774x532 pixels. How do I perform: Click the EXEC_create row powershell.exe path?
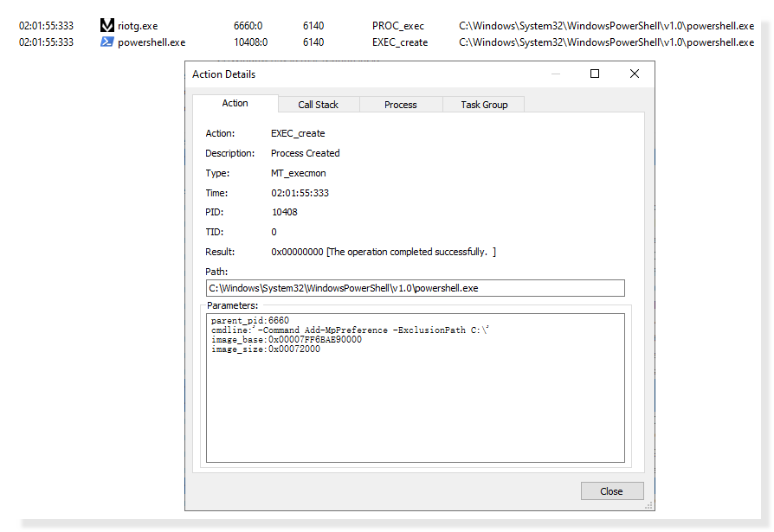click(x=606, y=42)
